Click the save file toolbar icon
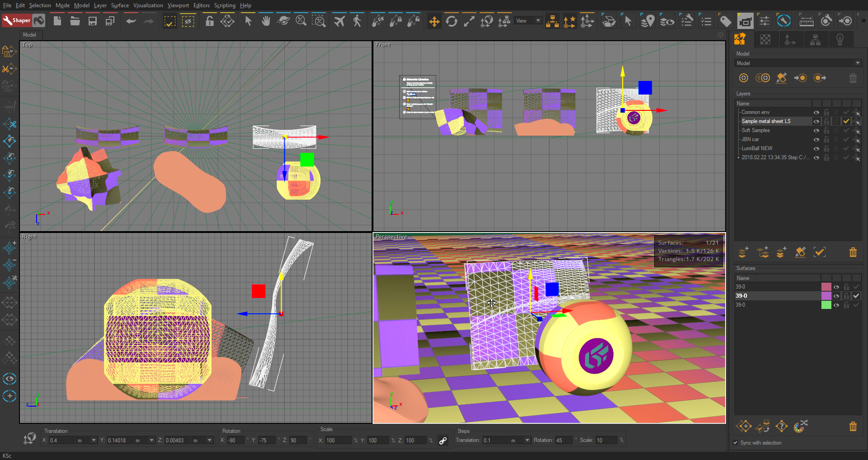 93,21
